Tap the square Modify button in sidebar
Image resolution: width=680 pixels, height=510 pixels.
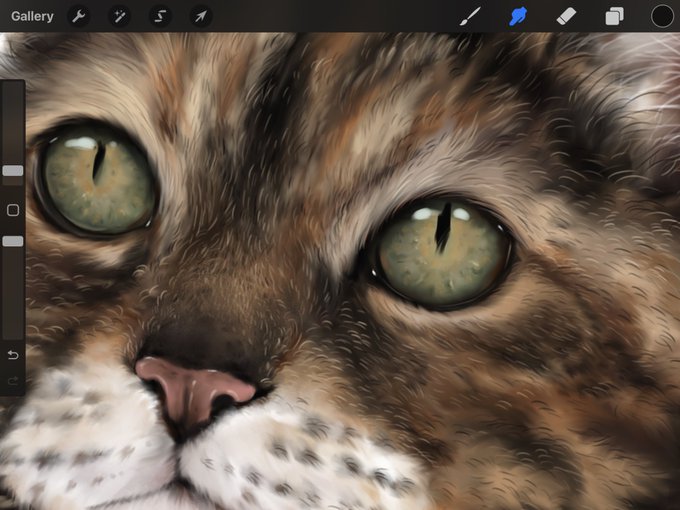click(x=13, y=210)
